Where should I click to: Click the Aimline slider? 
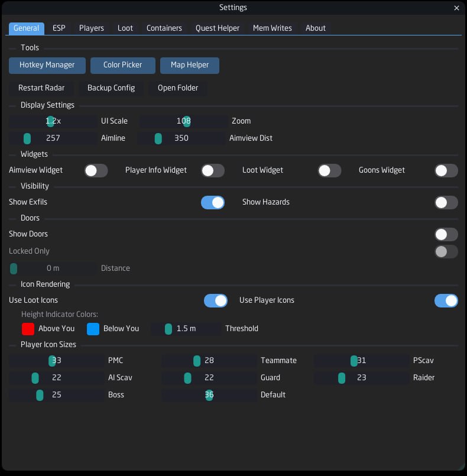53,138
